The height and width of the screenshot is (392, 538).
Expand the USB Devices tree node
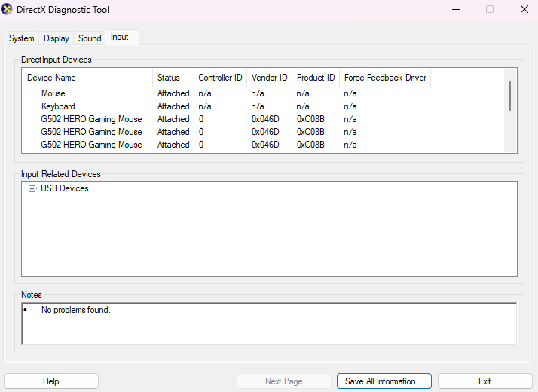coord(32,188)
